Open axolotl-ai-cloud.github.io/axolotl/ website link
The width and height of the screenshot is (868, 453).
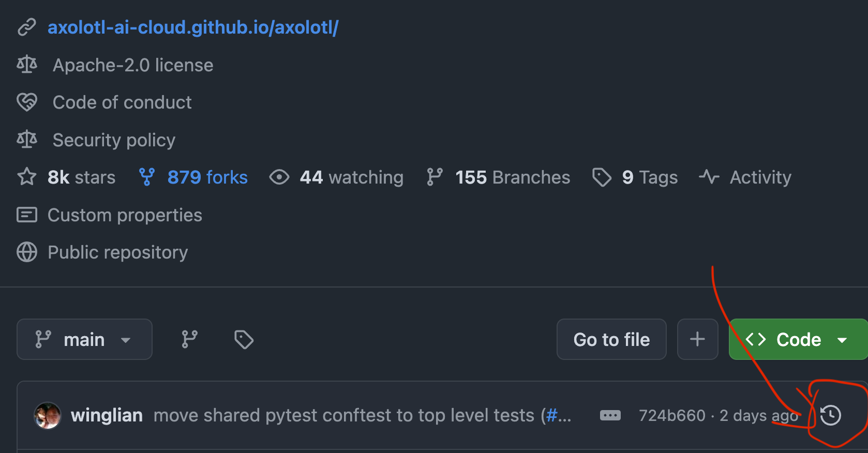click(x=193, y=27)
